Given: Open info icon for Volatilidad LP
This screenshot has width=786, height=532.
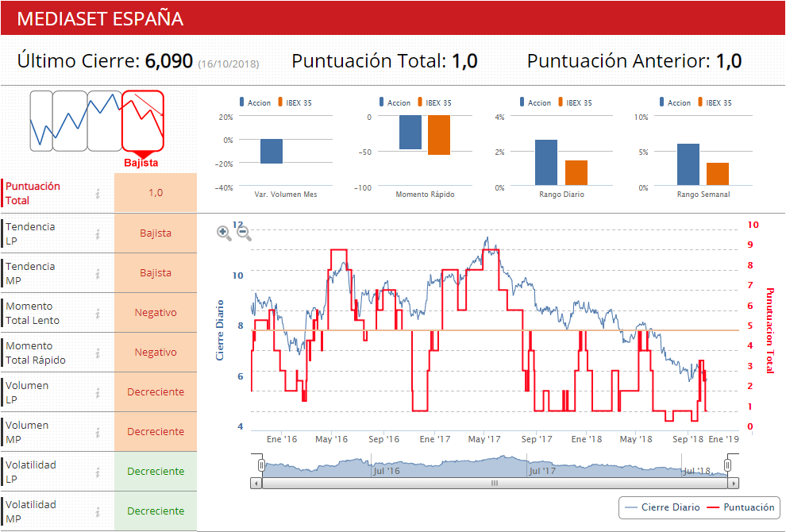Looking at the screenshot, I should 98,472.
